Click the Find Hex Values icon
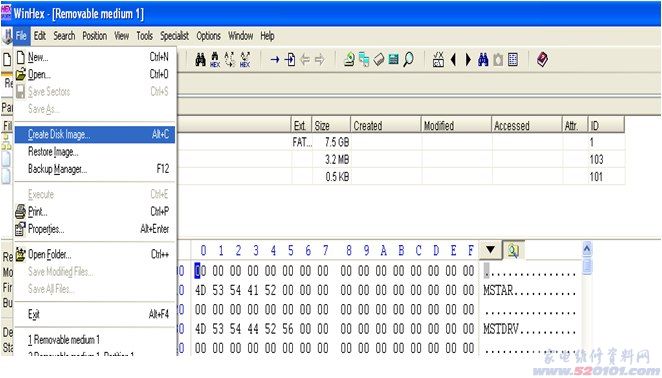This screenshot has width=662, height=378. (x=215, y=60)
